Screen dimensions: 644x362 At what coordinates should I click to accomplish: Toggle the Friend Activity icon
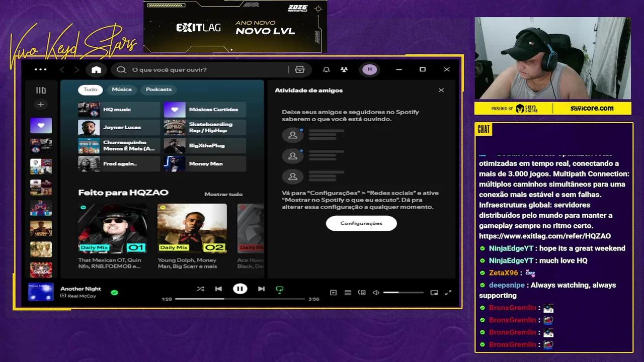344,69
